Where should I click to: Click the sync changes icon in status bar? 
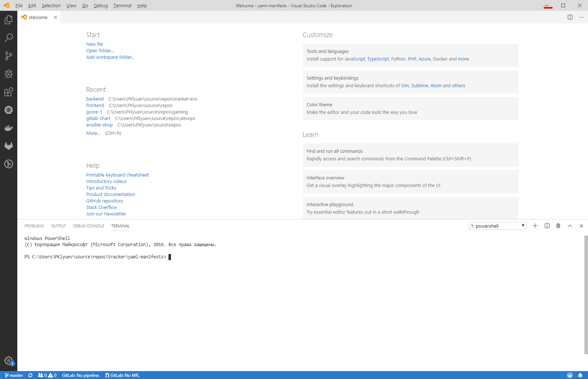(30, 375)
